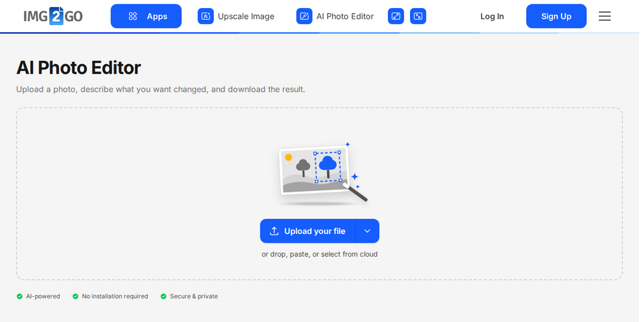This screenshot has height=322, width=644.
Task: Click the check next to No installation required
Action: click(x=75, y=296)
